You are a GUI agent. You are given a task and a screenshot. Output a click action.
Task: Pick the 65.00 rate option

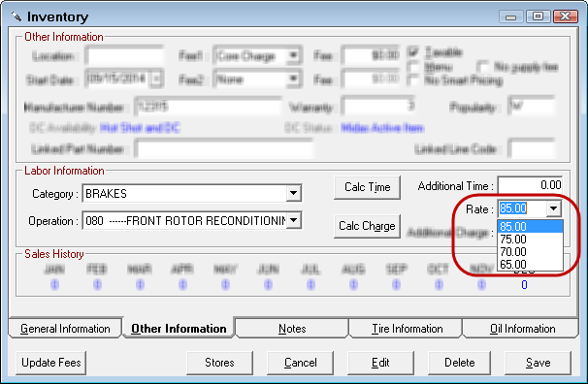coord(530,264)
